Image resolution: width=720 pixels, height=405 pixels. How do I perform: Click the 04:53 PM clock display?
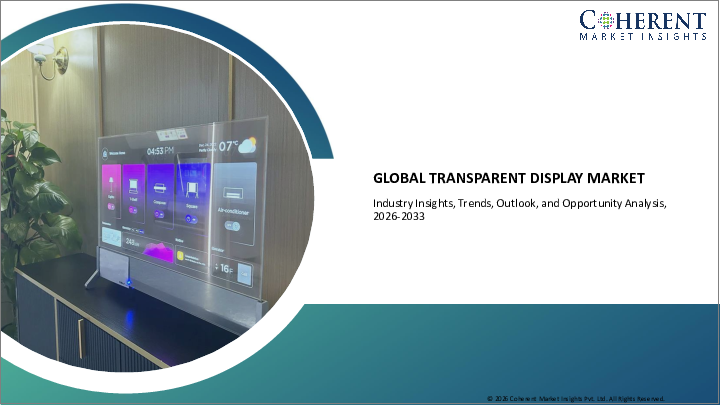(160, 152)
